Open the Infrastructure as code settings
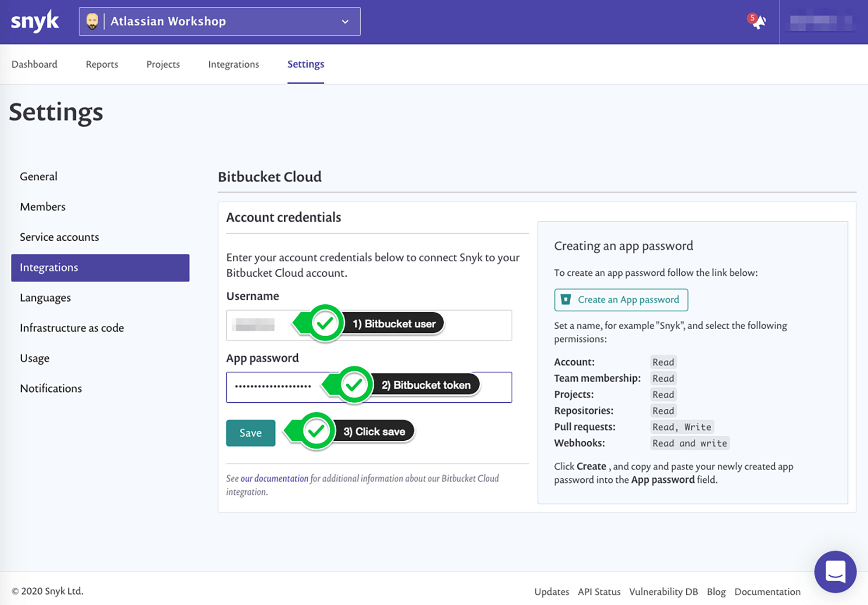This screenshot has height=605, width=868. tap(72, 327)
